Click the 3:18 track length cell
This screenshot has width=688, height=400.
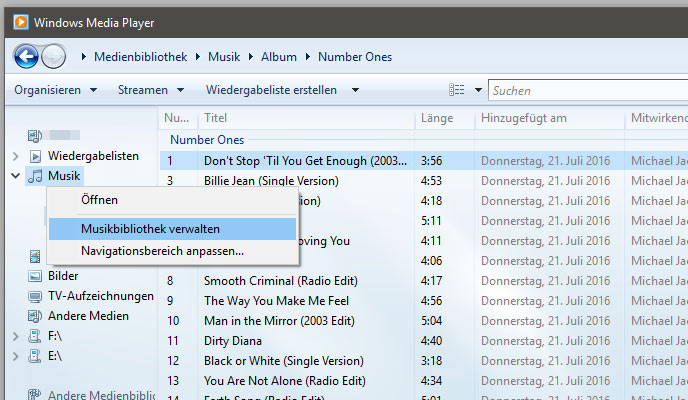point(431,361)
